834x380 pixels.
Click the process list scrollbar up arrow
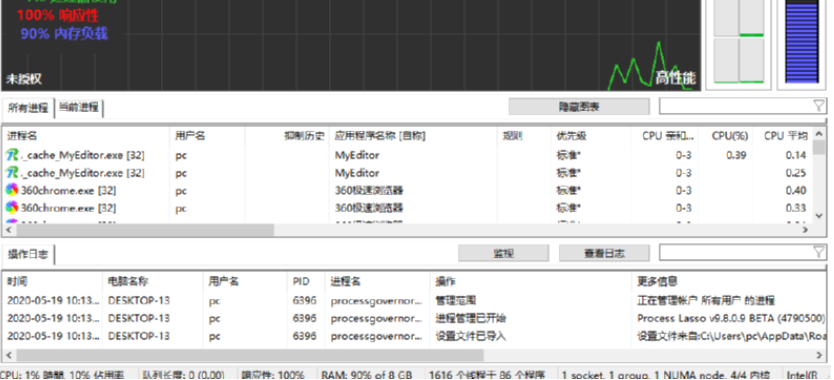click(820, 135)
